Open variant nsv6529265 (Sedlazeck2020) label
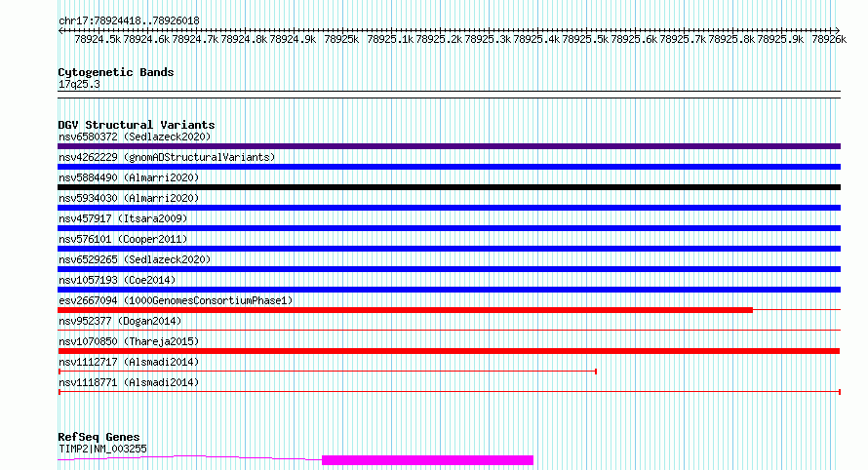868x470 pixels. click(135, 259)
